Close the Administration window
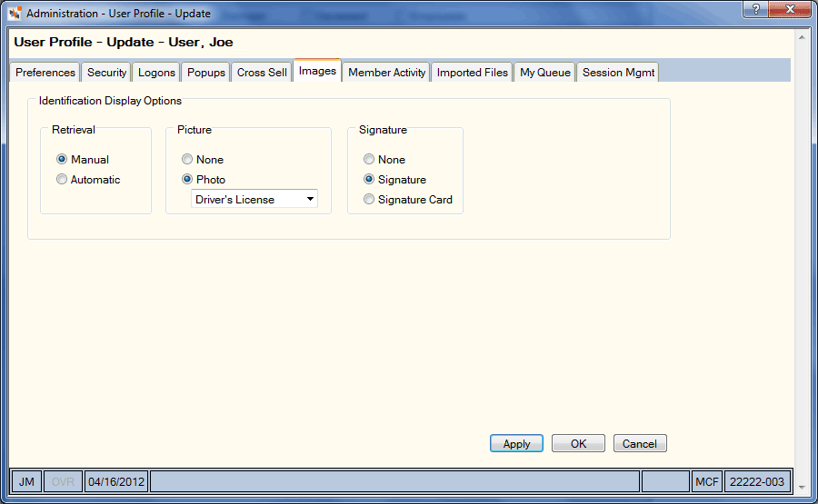Image resolution: width=818 pixels, height=504 pixels. 790,9
